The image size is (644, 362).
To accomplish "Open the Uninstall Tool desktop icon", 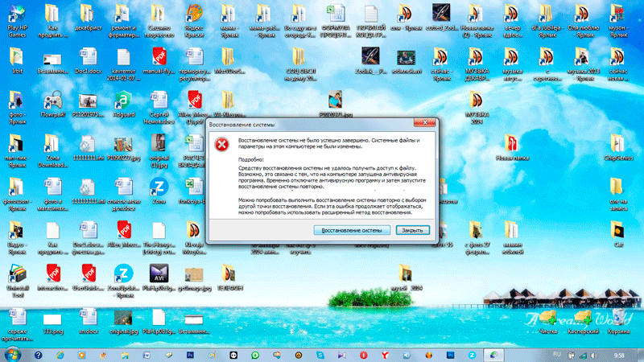I will (x=17, y=274).
